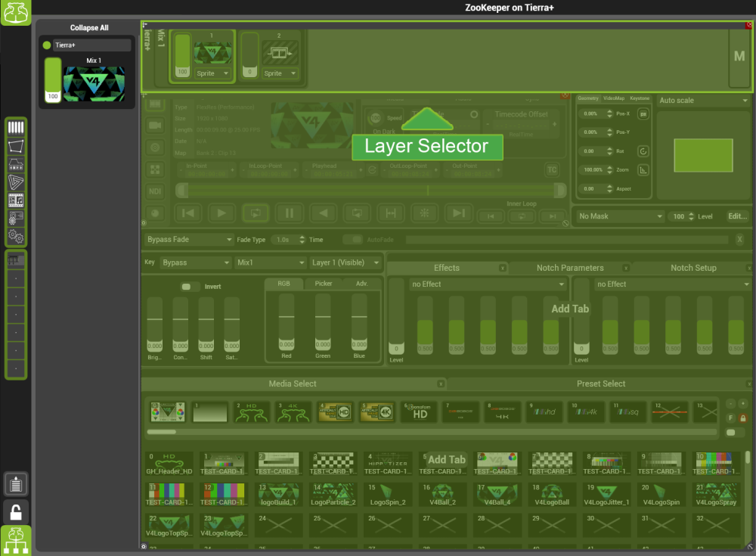The image size is (756, 556).
Task: Play in reverse with the backward arrow button
Action: point(323,213)
